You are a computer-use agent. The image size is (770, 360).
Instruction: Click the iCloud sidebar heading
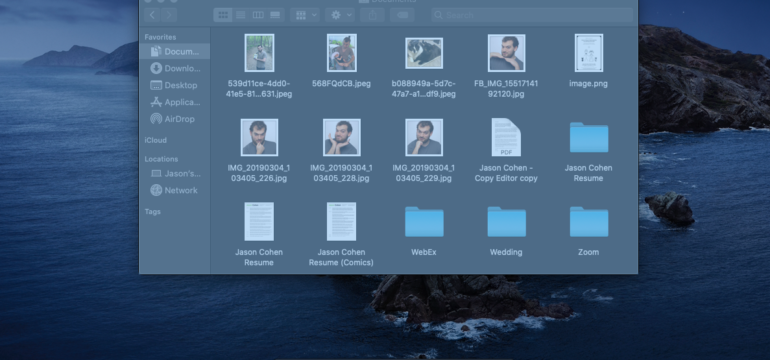(155, 140)
